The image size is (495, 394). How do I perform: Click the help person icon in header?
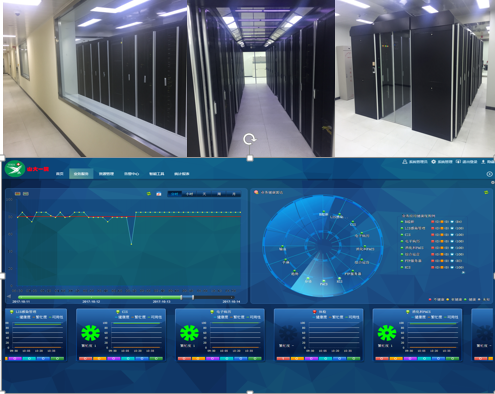[483, 162]
